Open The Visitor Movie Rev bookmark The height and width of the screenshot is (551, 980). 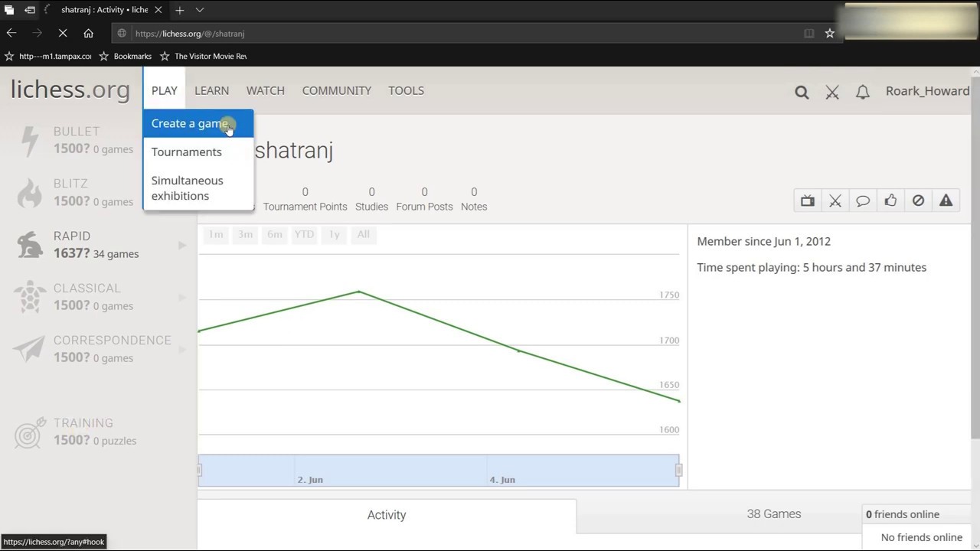tap(204, 56)
